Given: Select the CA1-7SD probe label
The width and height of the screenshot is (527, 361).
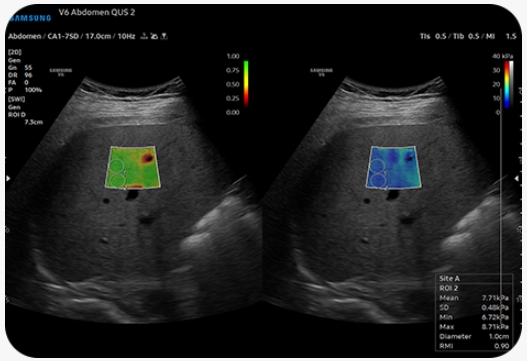Looking at the screenshot, I should 63,36.
